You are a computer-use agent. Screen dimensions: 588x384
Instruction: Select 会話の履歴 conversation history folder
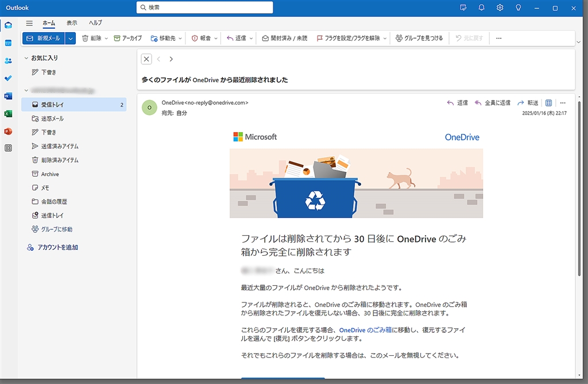tap(74, 202)
